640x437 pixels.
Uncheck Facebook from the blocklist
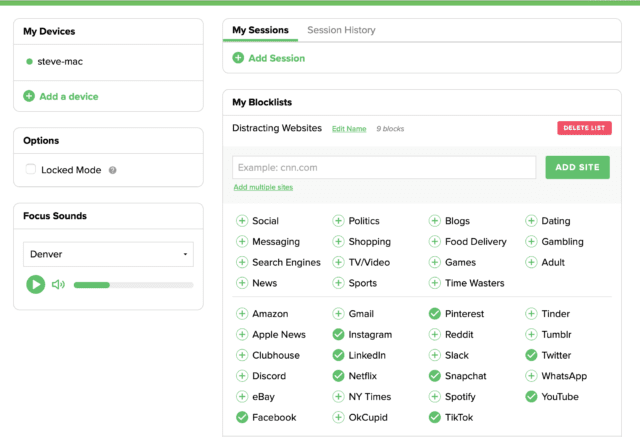click(242, 417)
